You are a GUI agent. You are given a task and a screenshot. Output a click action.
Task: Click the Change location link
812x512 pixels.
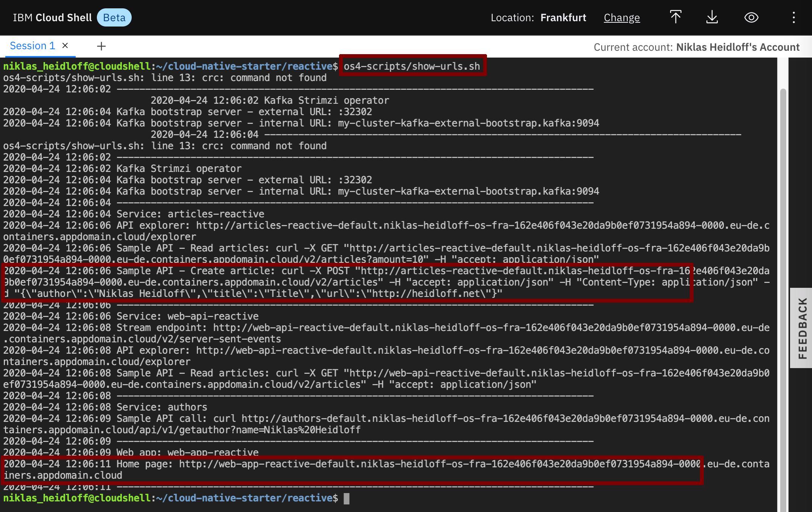pos(622,18)
